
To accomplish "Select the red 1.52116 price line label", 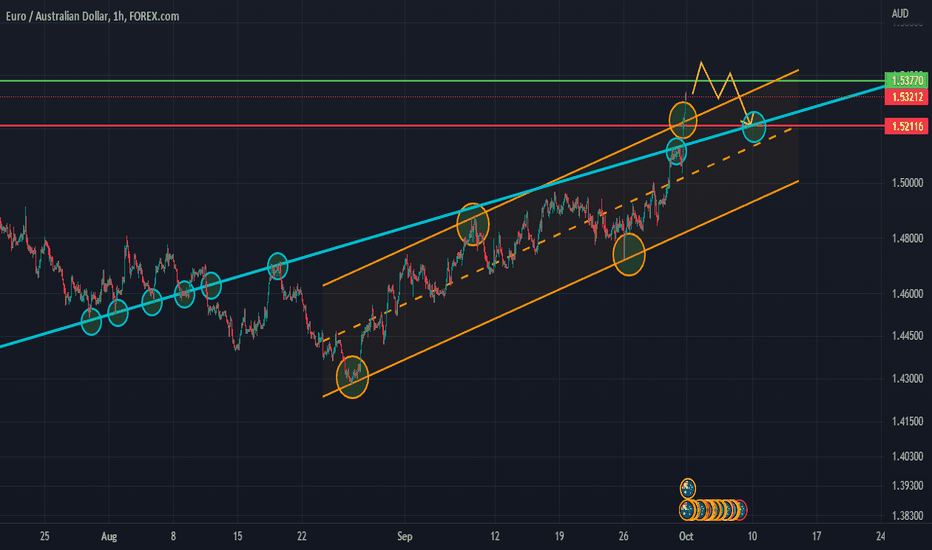I will tap(906, 126).
